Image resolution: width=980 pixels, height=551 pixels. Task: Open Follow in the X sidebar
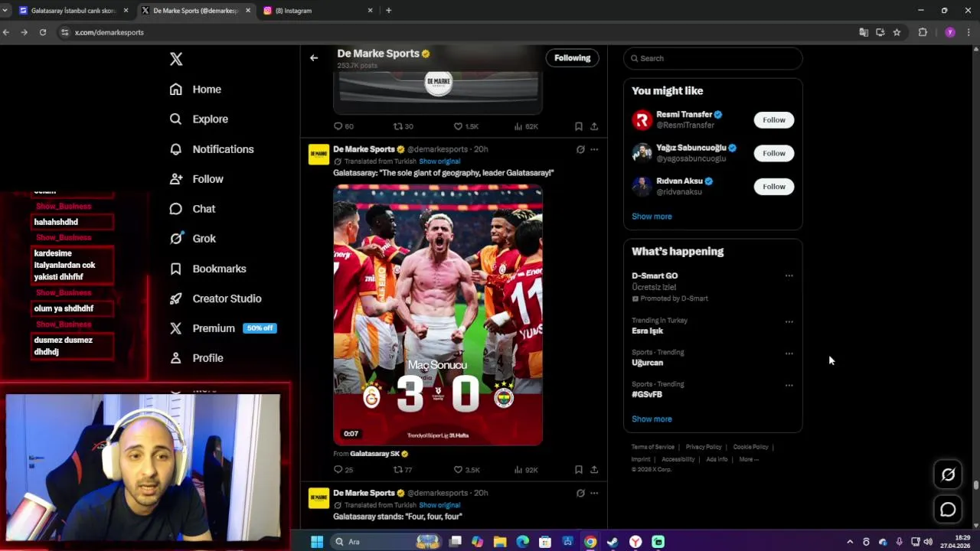point(197,179)
